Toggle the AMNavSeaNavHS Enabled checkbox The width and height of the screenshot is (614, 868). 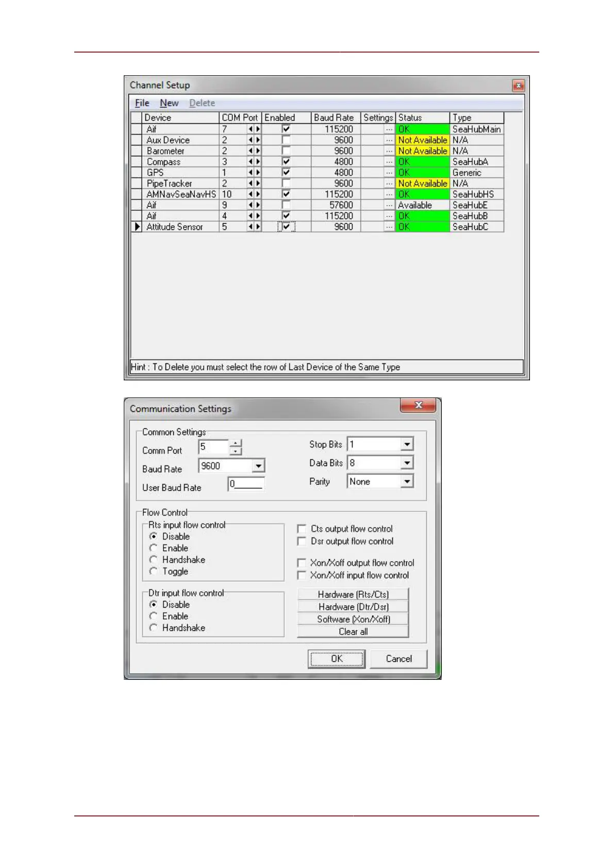[286, 194]
